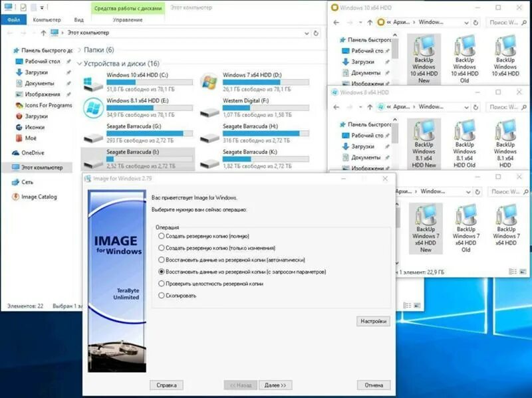Click search field in Windows 8 x64 HDD window

coord(507,107)
